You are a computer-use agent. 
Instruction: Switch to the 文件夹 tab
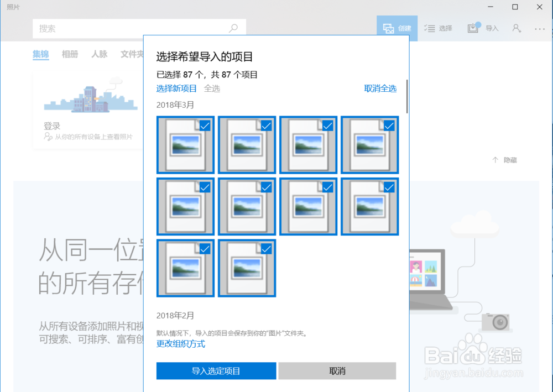point(132,54)
